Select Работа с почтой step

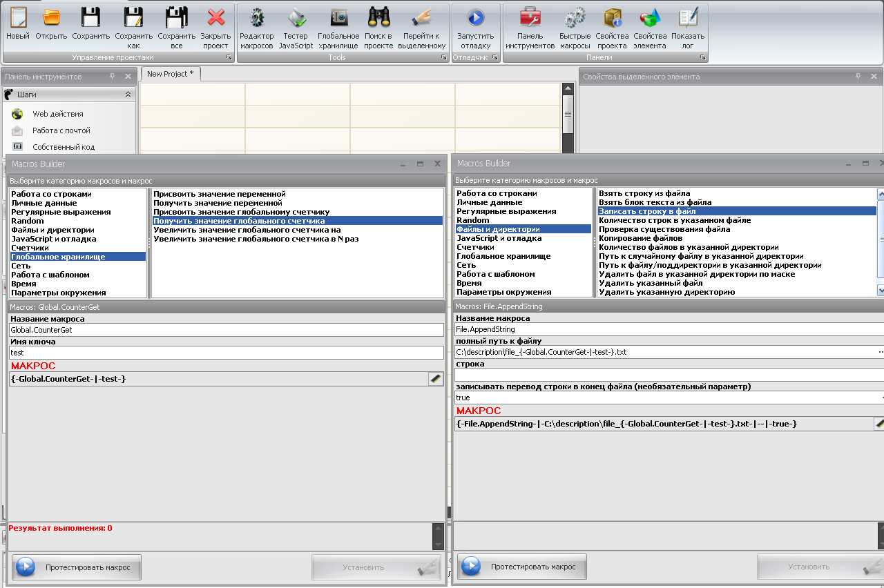(61, 130)
